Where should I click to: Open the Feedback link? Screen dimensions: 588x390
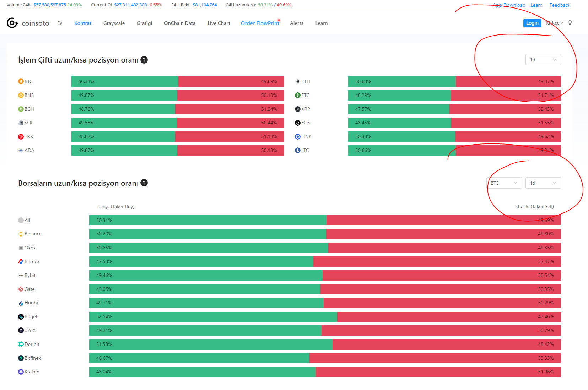tap(560, 5)
